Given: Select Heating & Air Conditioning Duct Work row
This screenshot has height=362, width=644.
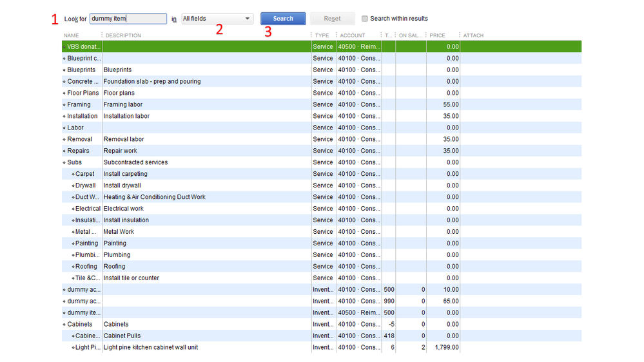Looking at the screenshot, I should tap(322, 197).
